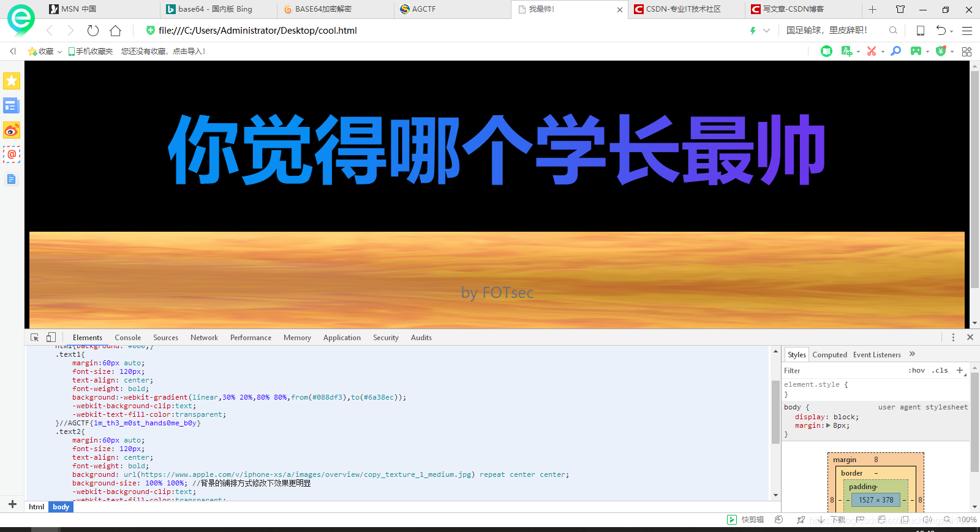Image resolution: width=980 pixels, height=532 pixels.
Task: Open the Memory tab
Action: pyautogui.click(x=297, y=338)
